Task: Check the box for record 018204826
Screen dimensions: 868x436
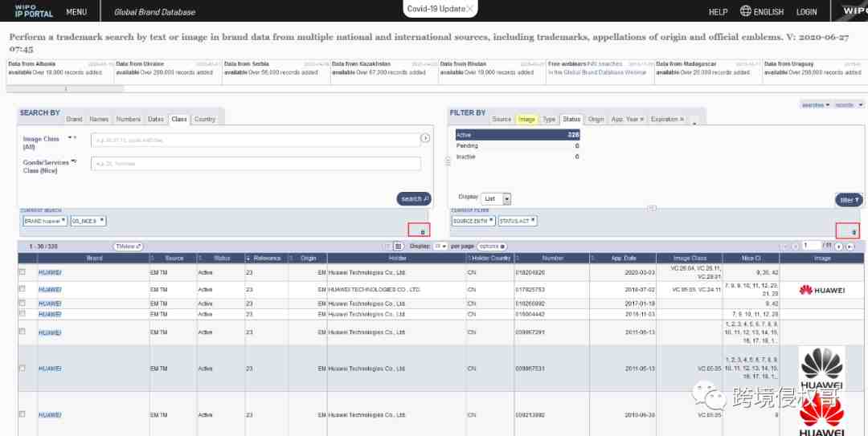Action: [x=23, y=271]
